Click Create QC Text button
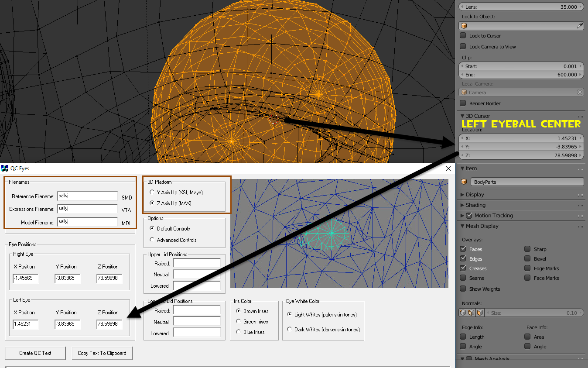The width and height of the screenshot is (588, 368). (35, 353)
